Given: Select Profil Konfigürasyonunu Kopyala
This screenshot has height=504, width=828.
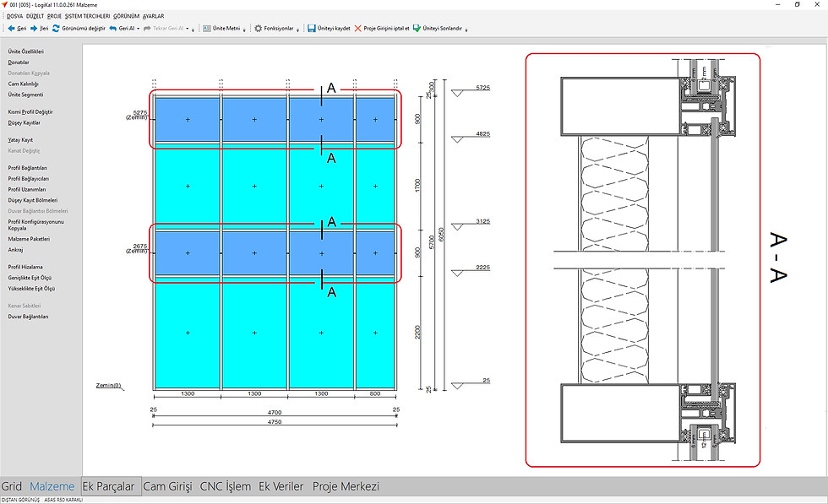Looking at the screenshot, I should pyautogui.click(x=35, y=225).
